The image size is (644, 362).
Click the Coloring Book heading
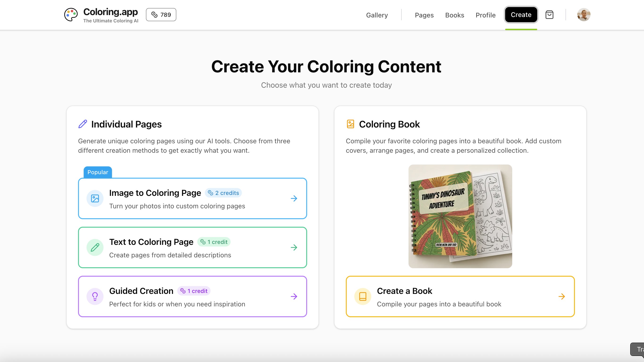pyautogui.click(x=389, y=124)
